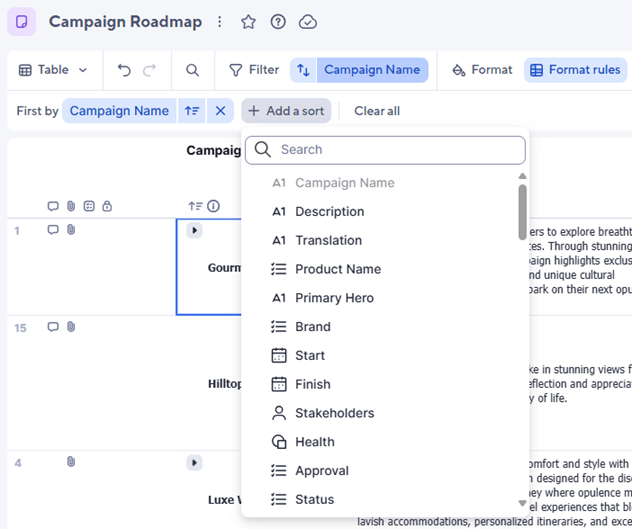This screenshot has width=632, height=529.
Task: Open the Filter options
Action: click(254, 70)
